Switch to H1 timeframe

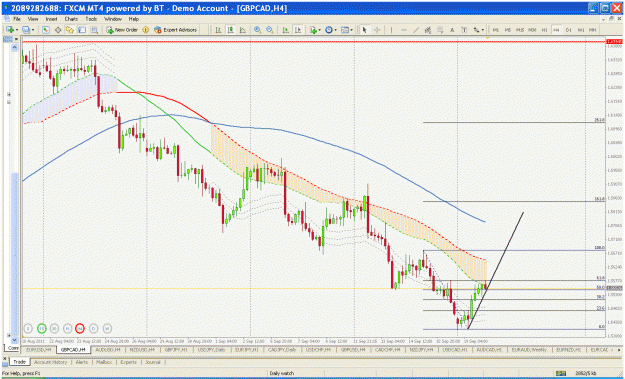(544, 30)
